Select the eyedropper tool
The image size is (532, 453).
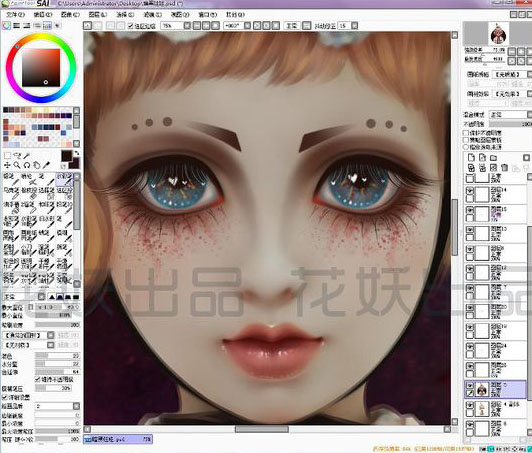pos(46,165)
